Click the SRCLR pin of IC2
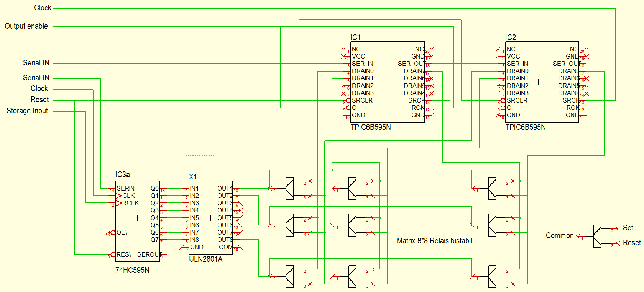644x292 pixels. pyautogui.click(x=517, y=100)
